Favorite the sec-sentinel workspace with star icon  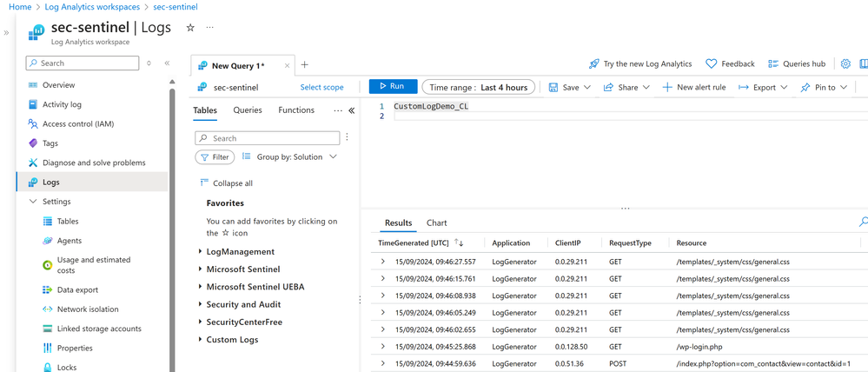point(190,27)
